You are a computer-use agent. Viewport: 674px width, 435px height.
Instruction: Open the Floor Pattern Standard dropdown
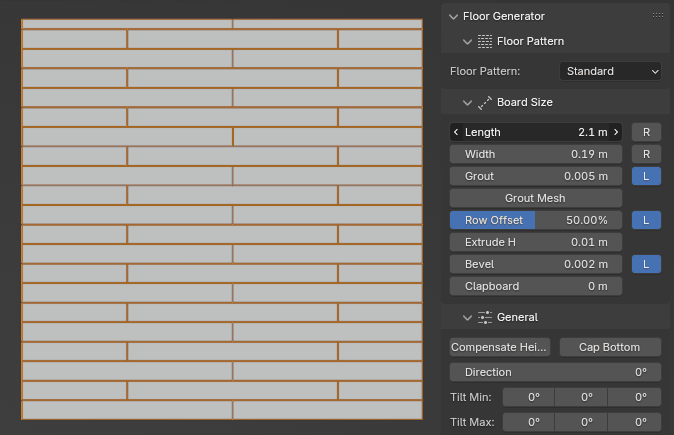[610, 71]
